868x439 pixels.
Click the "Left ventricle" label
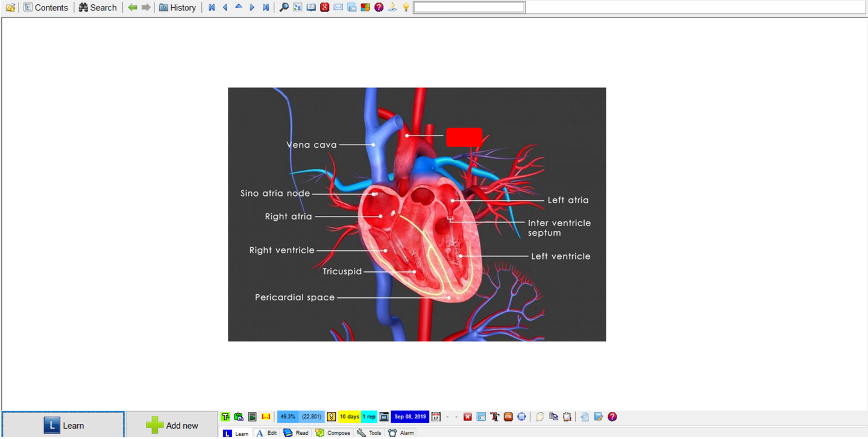(x=561, y=256)
